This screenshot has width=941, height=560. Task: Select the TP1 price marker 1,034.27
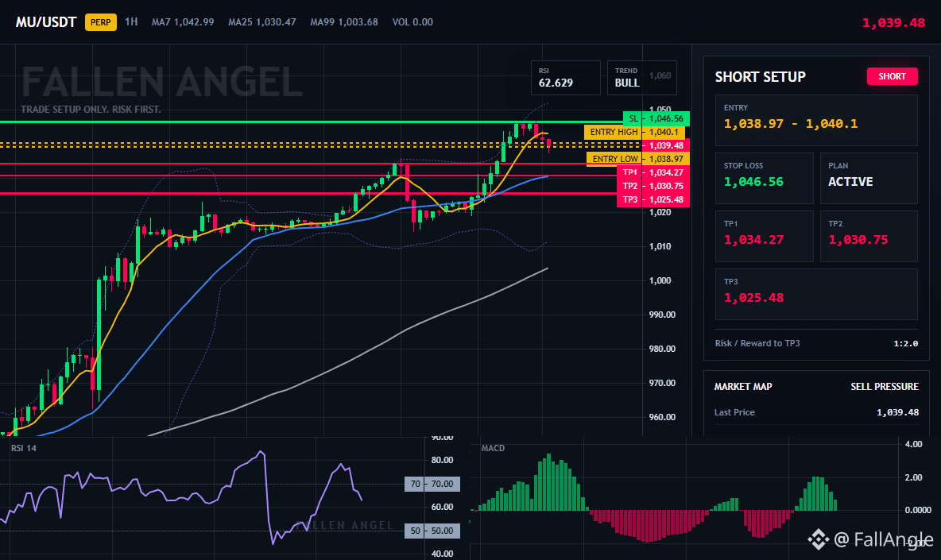click(x=653, y=172)
